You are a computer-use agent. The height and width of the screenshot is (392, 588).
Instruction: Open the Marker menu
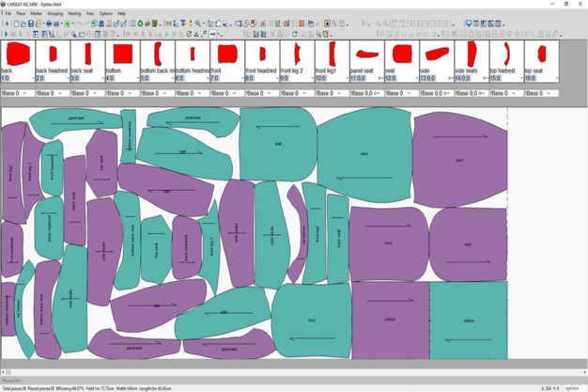pos(36,14)
